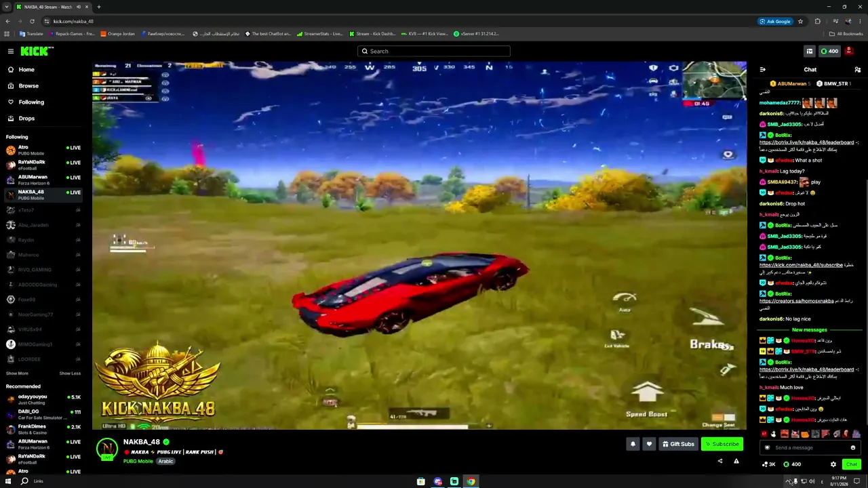Viewport: 868px width, 488px height.
Task: Collapse the chat panel arrow icon
Action: click(x=763, y=69)
